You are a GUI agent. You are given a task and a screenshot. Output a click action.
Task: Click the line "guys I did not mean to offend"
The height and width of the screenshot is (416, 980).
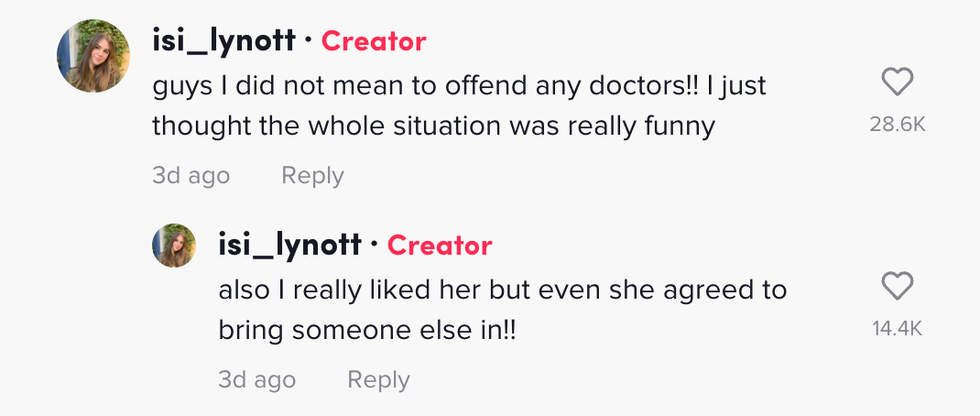click(458, 86)
